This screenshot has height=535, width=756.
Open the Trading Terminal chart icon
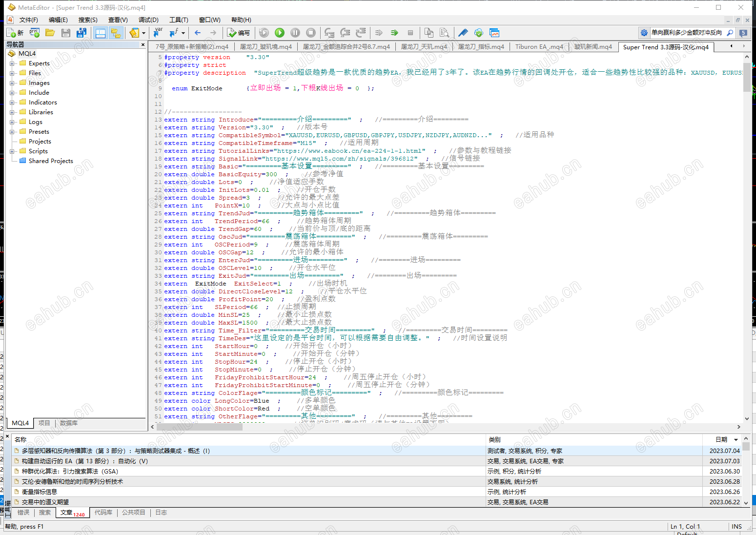coord(494,33)
